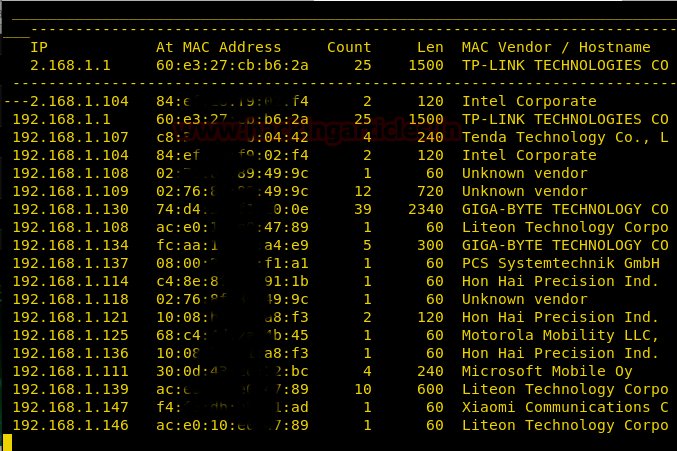Click IP 192.168.1.121
Screen dimensions: 677x451
tap(71, 317)
